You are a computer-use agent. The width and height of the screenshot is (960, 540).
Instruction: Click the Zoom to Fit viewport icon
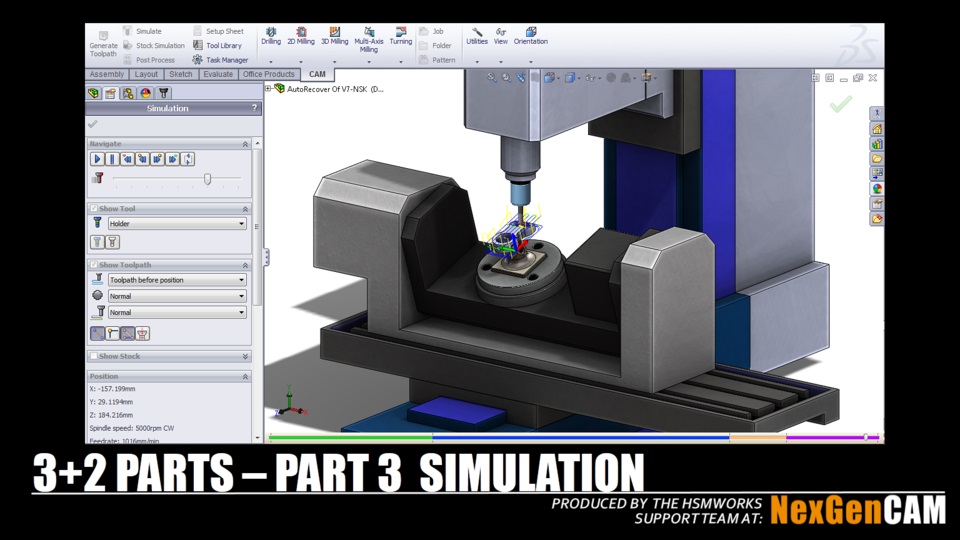pos(491,78)
